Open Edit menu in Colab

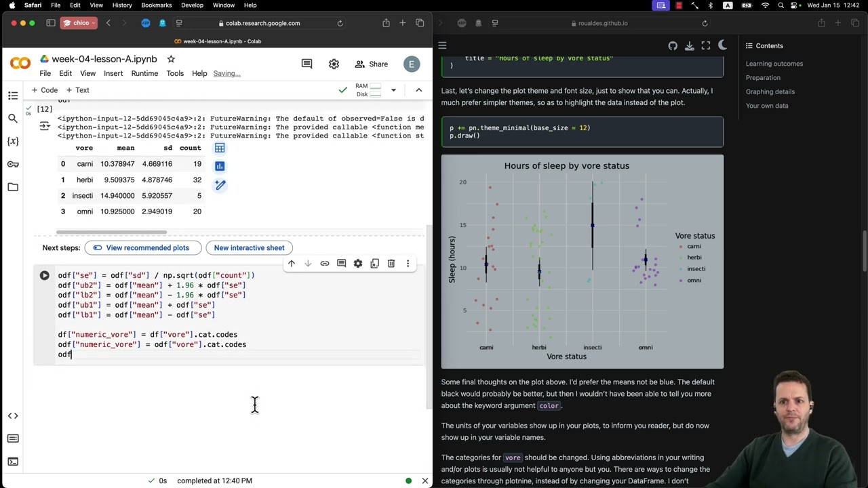[65, 73]
